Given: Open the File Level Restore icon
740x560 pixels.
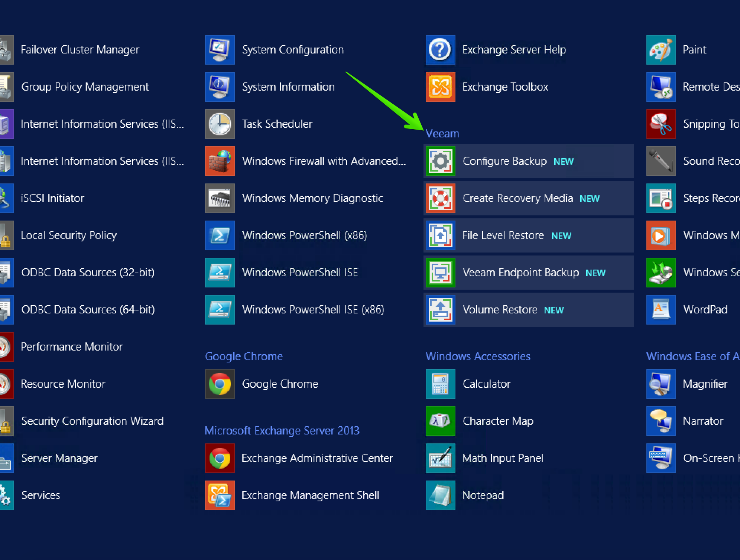Looking at the screenshot, I should (x=440, y=235).
